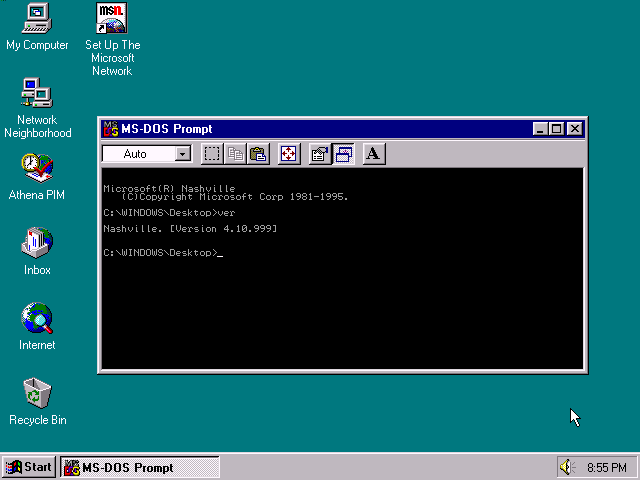Image resolution: width=640 pixels, height=480 pixels.
Task: Click the Copyright Microsoft Corp 1981-1995 line
Action: pyautogui.click(x=235, y=197)
